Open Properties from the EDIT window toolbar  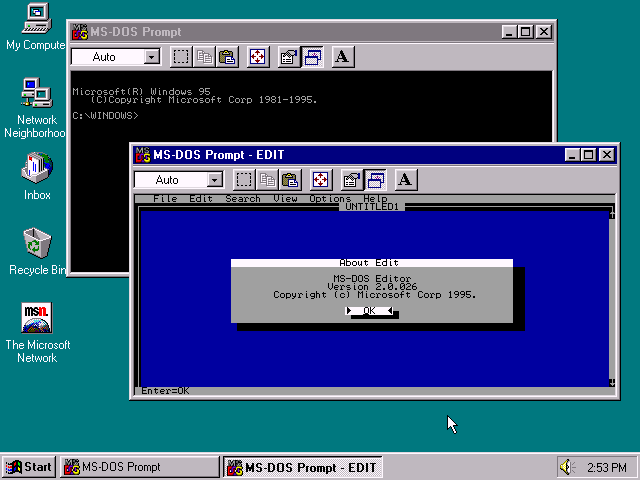[x=351, y=180]
